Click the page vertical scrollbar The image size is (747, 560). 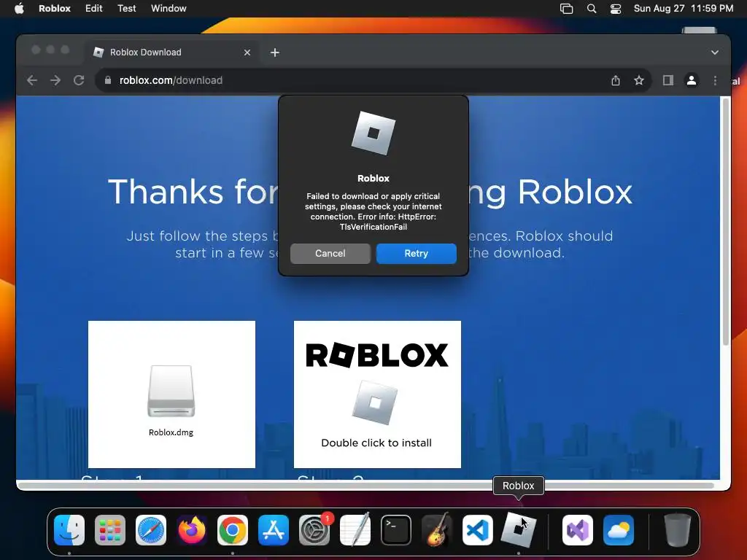click(x=726, y=222)
